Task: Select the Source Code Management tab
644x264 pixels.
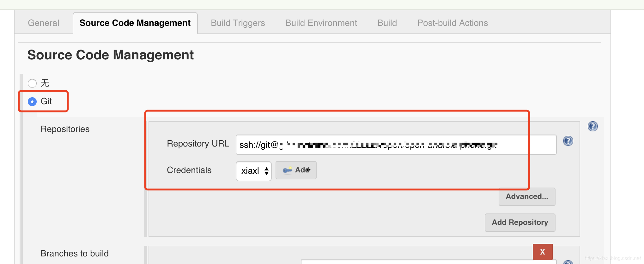Action: point(135,23)
